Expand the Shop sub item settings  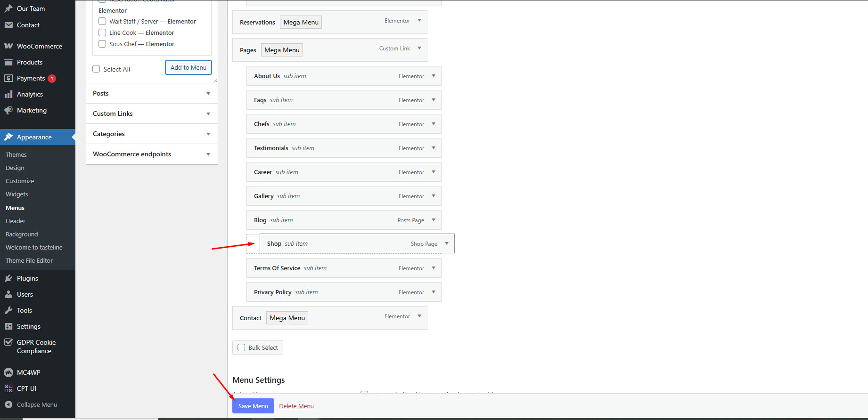tap(447, 243)
